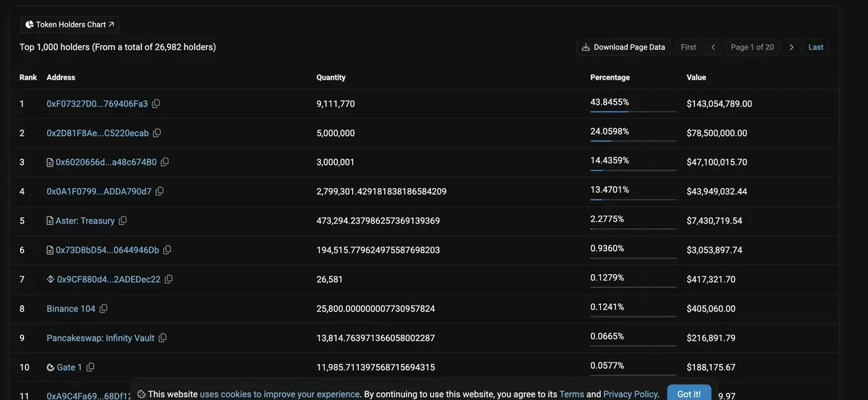Click percentage 0.9360%
868x400 pixels.
(x=607, y=248)
